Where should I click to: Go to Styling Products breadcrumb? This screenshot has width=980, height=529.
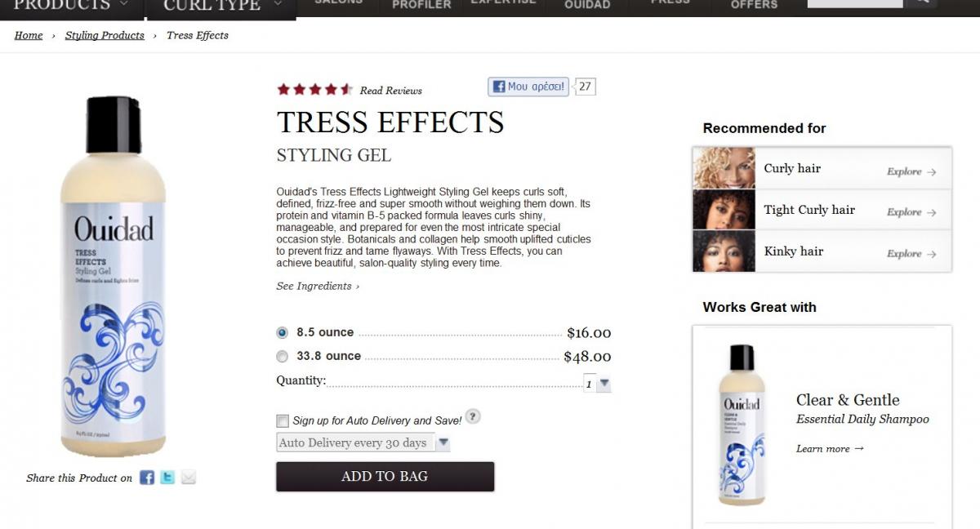click(x=105, y=35)
